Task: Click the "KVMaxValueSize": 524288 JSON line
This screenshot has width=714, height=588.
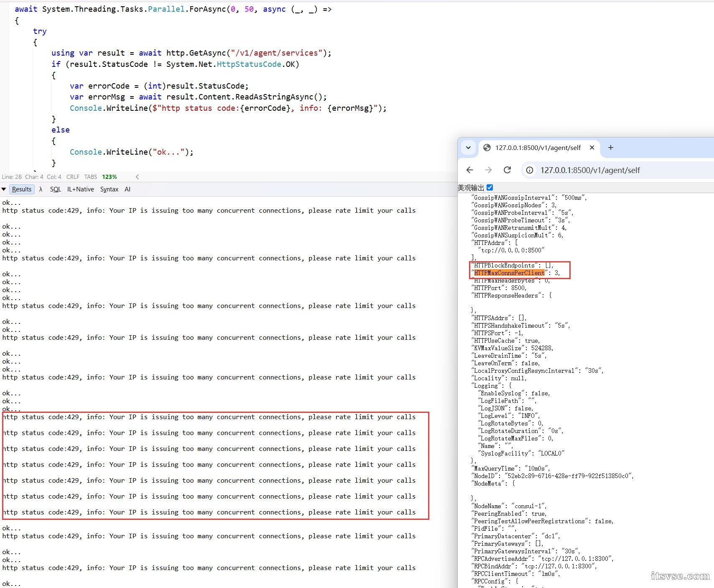Action: tap(513, 348)
